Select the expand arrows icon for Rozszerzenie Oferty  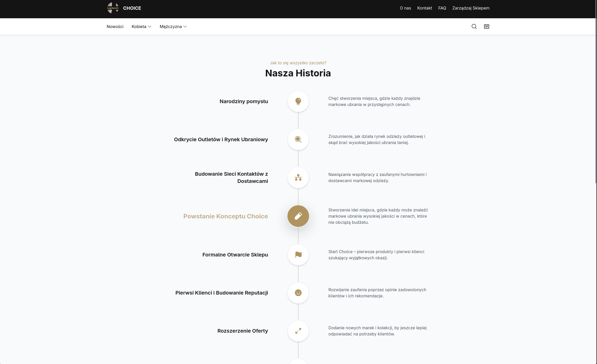tap(298, 331)
